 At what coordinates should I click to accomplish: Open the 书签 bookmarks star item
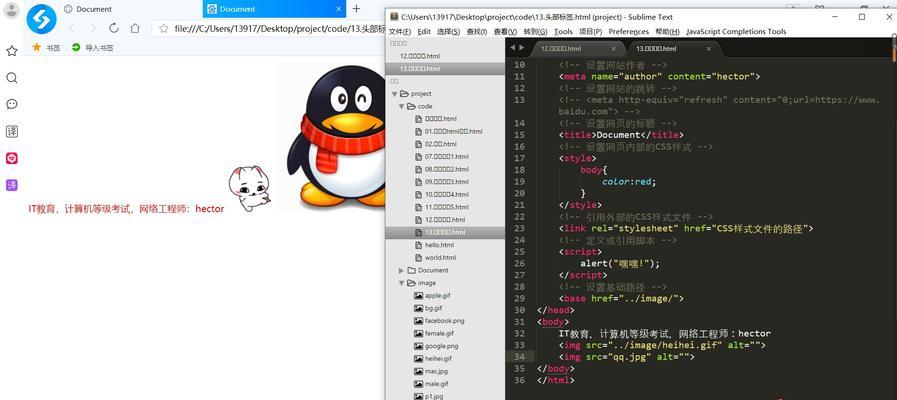pos(46,47)
